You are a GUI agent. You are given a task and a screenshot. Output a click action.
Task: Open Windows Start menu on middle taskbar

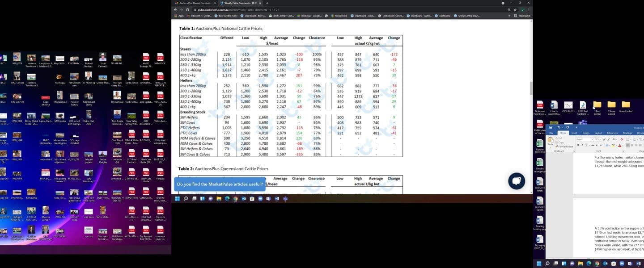pyautogui.click(x=178, y=198)
